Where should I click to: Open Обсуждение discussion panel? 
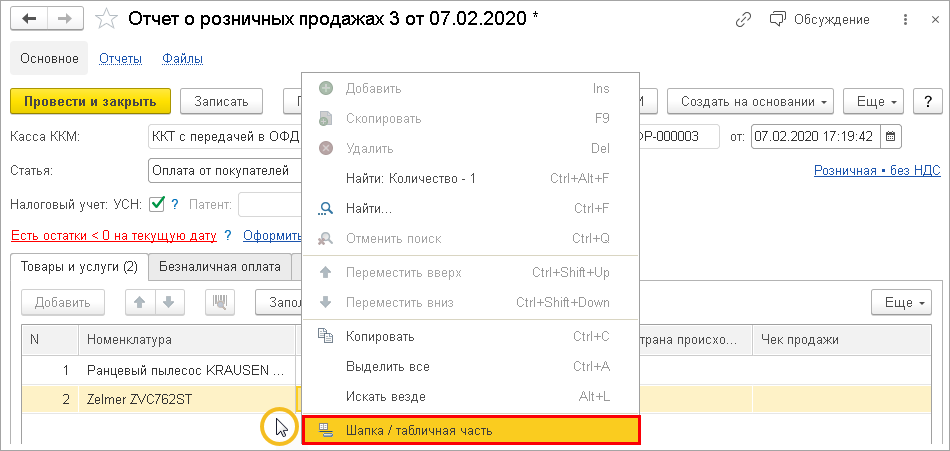click(x=820, y=20)
